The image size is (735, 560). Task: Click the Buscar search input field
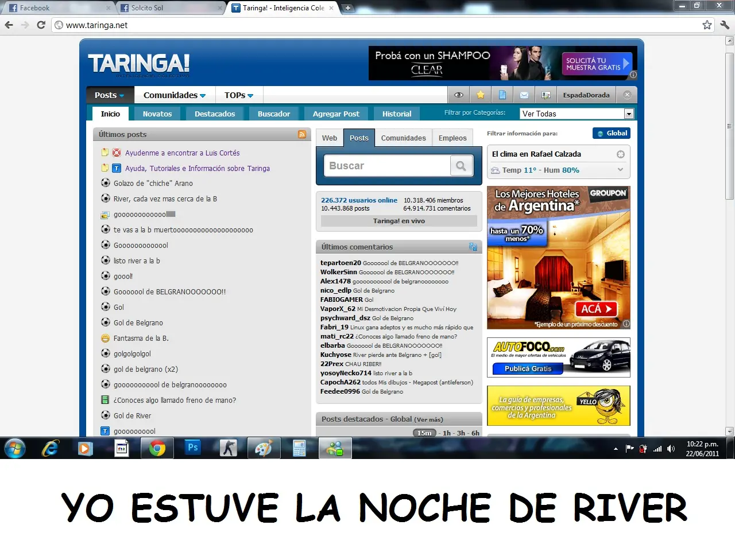(x=387, y=166)
